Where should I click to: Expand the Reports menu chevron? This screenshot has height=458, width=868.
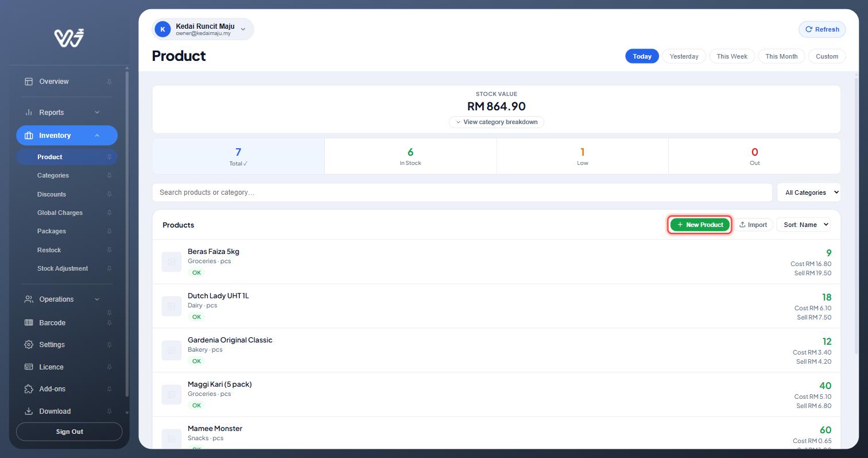coord(97,113)
